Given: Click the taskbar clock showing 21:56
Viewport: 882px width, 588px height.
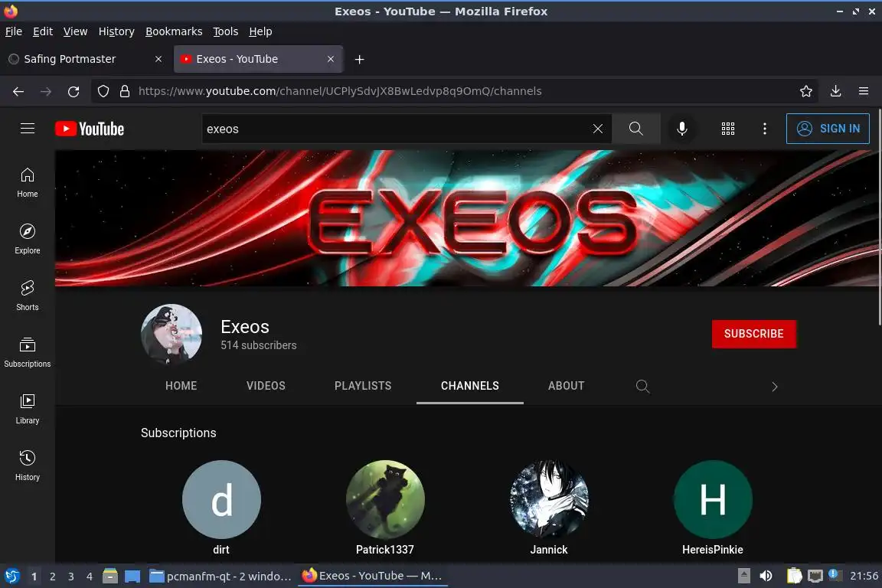Looking at the screenshot, I should click(864, 576).
